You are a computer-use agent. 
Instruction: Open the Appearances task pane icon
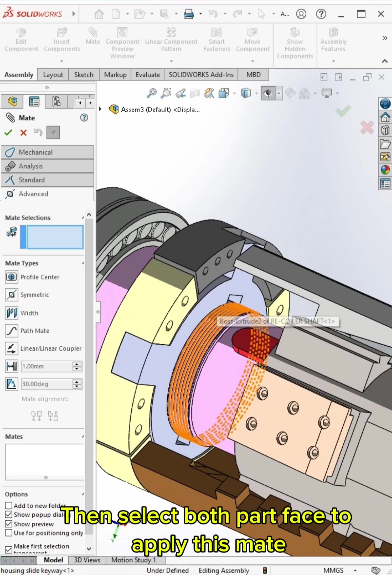click(385, 170)
